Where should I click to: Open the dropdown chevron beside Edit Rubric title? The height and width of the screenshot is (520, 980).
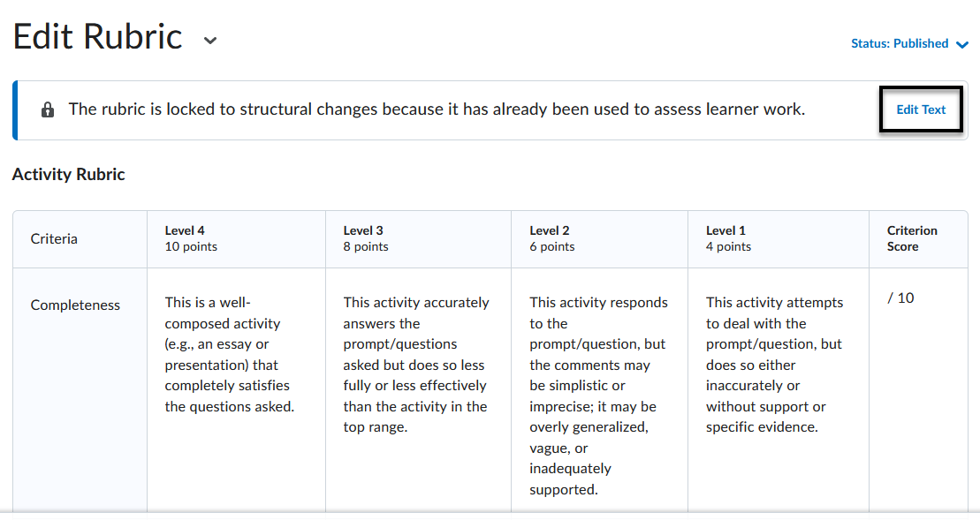[209, 41]
